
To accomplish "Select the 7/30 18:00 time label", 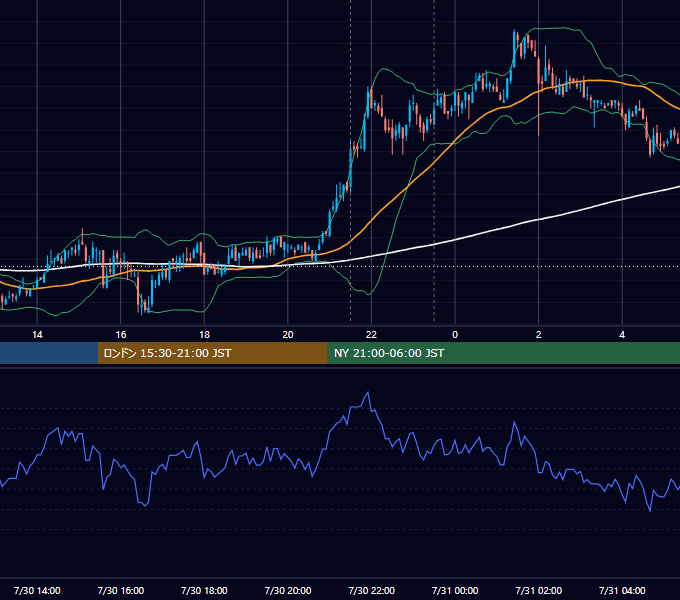I will pos(204,590).
